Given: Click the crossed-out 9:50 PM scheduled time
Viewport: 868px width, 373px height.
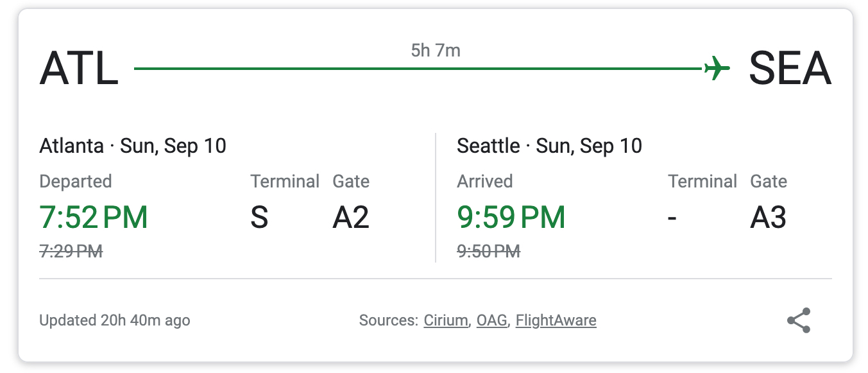Looking at the screenshot, I should coord(488,251).
